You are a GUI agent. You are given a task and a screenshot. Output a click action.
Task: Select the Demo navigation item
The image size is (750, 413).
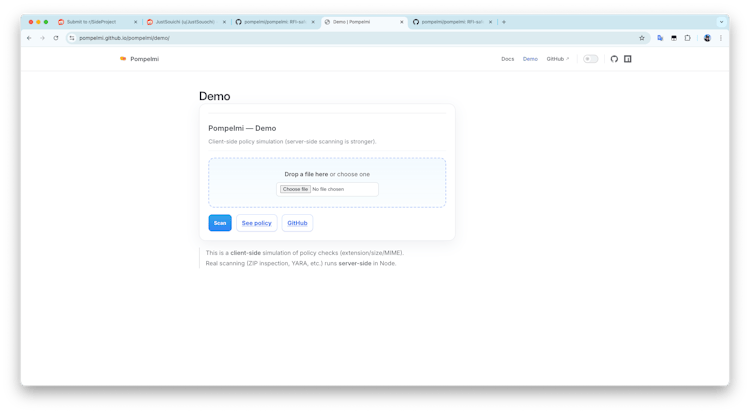pos(530,59)
